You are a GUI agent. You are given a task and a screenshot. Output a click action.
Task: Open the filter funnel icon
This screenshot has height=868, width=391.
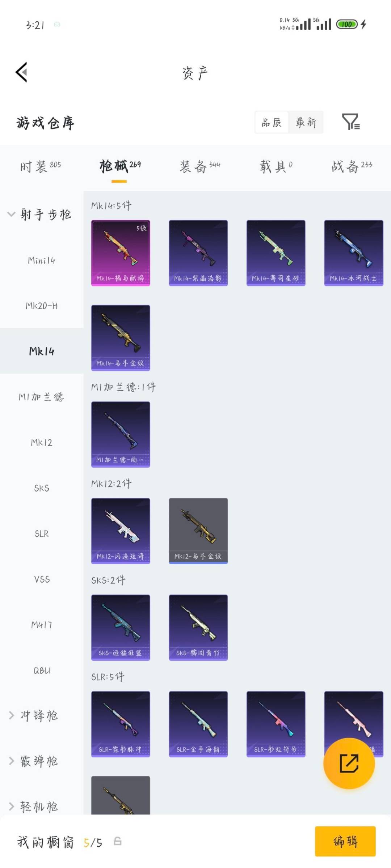point(351,122)
